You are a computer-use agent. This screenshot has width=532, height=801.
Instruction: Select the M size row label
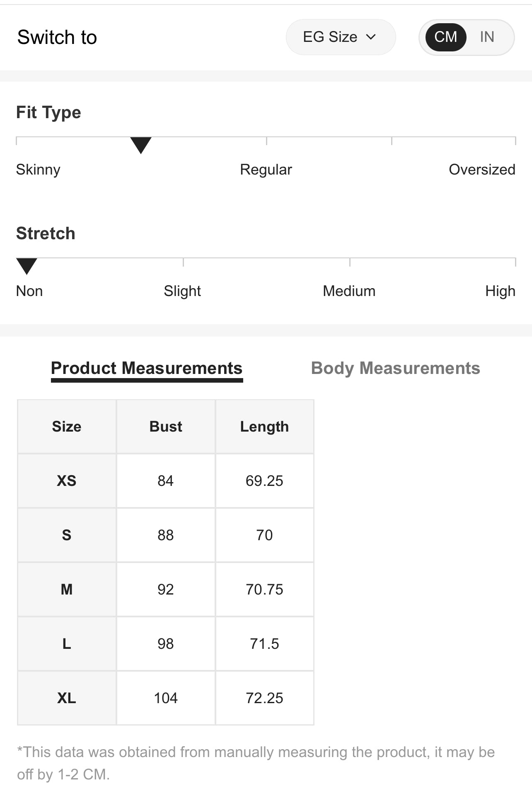pos(67,590)
